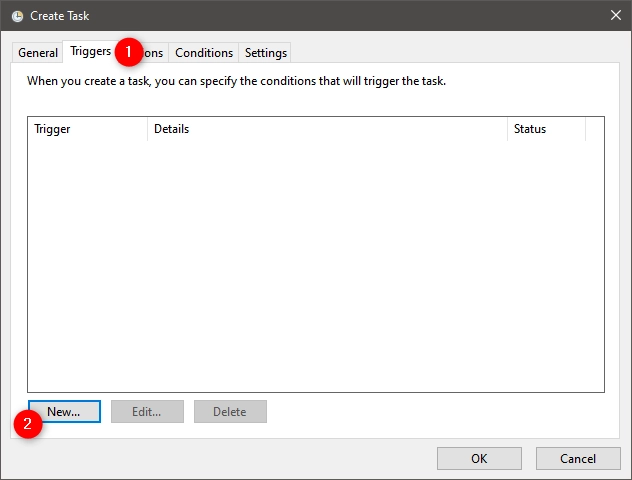Click the trigger conditions description text
The height and width of the screenshot is (480, 632).
point(236,81)
